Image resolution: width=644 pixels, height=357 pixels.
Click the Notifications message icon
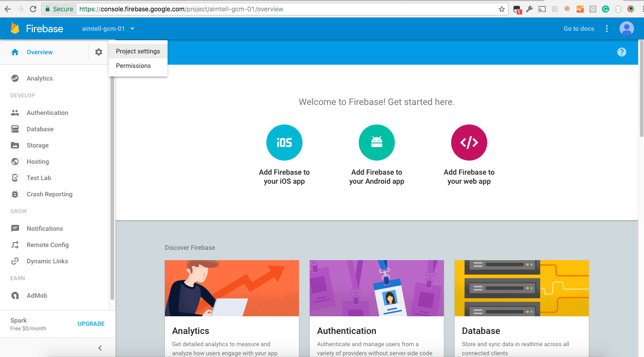15,228
